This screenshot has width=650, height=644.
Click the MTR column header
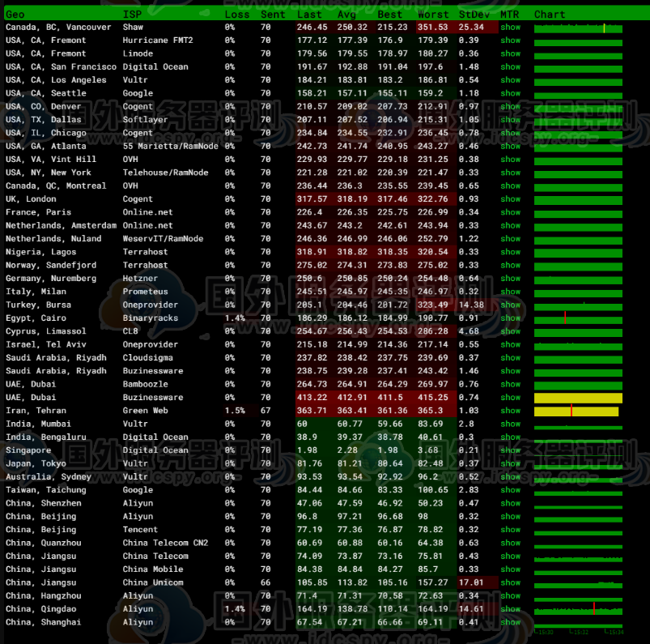509,15
